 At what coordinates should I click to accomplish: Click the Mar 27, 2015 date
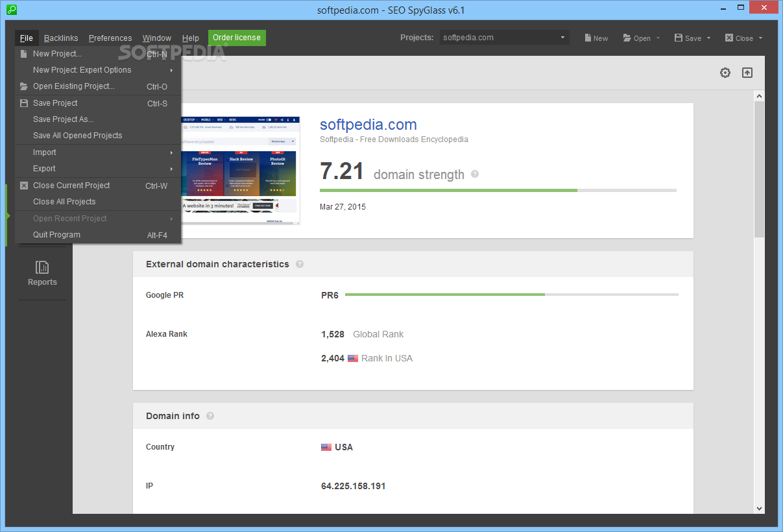click(x=343, y=207)
